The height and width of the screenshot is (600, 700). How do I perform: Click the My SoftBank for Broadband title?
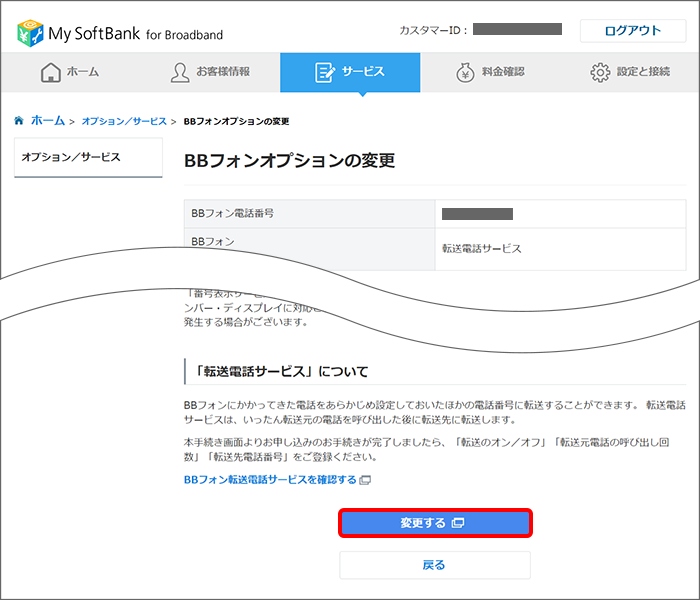tap(135, 34)
